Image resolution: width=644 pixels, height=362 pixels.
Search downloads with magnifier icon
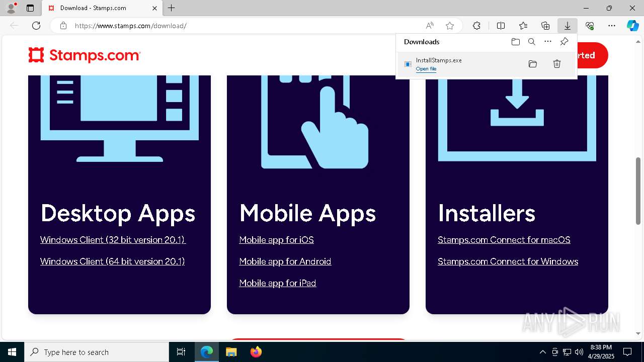(532, 42)
